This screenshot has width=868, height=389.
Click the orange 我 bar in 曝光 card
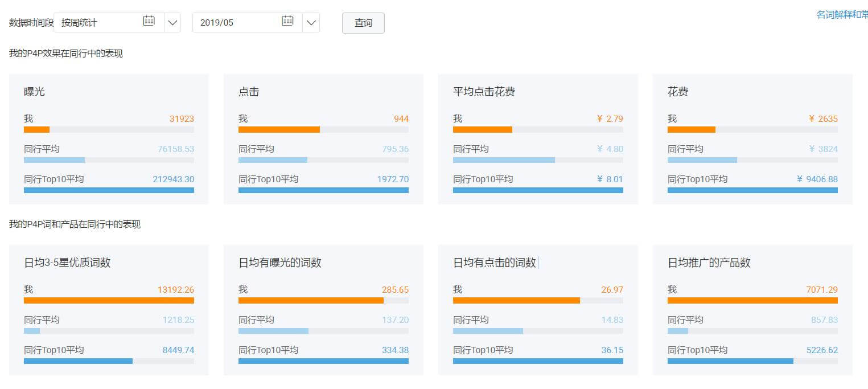37,130
